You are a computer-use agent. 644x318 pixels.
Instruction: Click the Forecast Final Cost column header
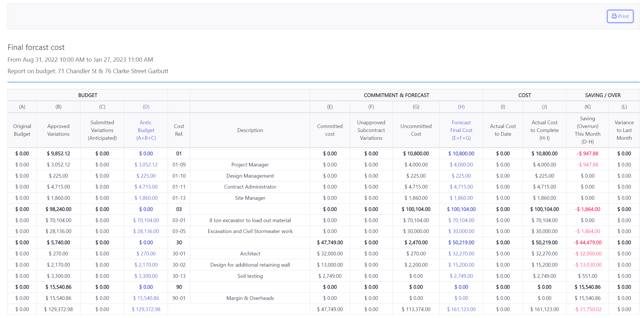pos(461,130)
